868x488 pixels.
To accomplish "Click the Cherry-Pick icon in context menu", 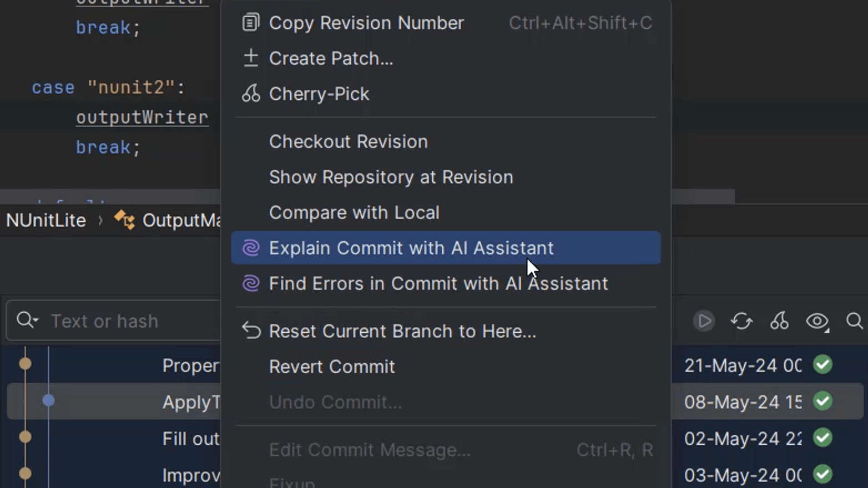I will point(251,94).
